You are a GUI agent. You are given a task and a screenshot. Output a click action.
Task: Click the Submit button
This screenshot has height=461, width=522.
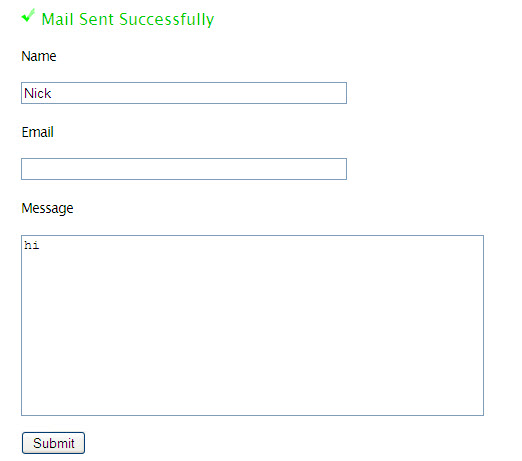tap(53, 443)
